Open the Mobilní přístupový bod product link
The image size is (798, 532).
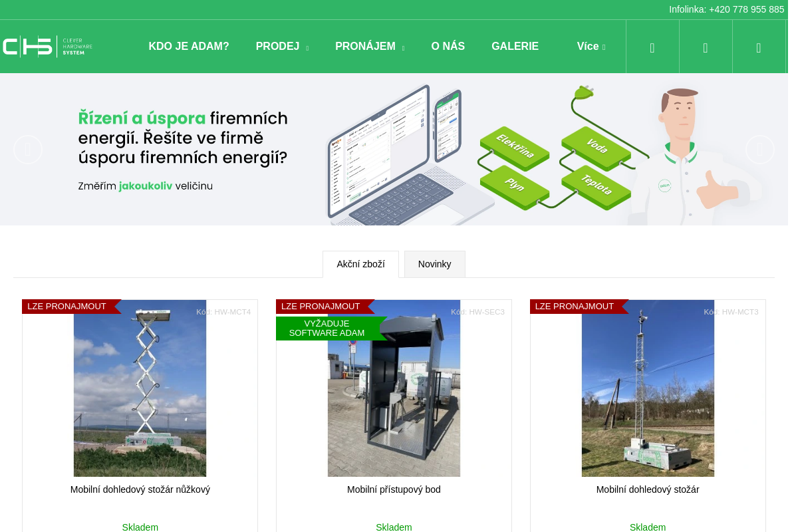[x=394, y=489]
